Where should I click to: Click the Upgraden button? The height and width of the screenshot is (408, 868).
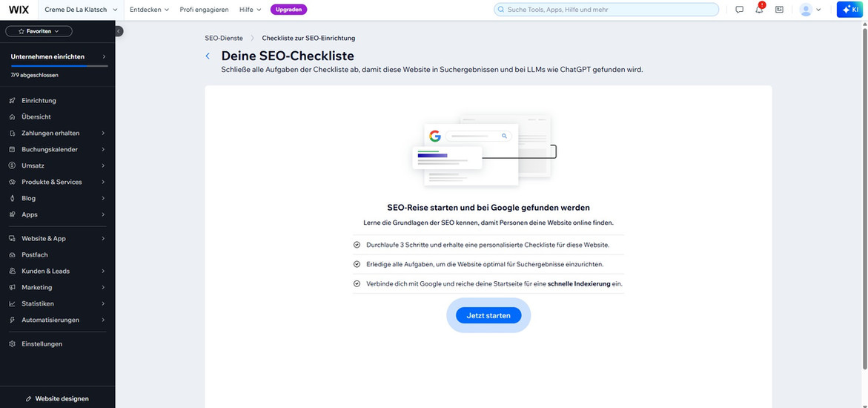(288, 10)
